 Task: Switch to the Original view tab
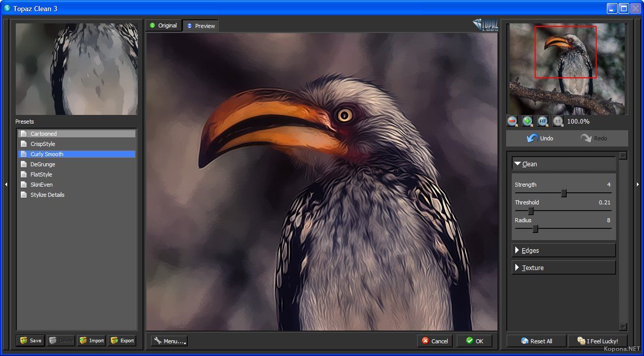163,25
